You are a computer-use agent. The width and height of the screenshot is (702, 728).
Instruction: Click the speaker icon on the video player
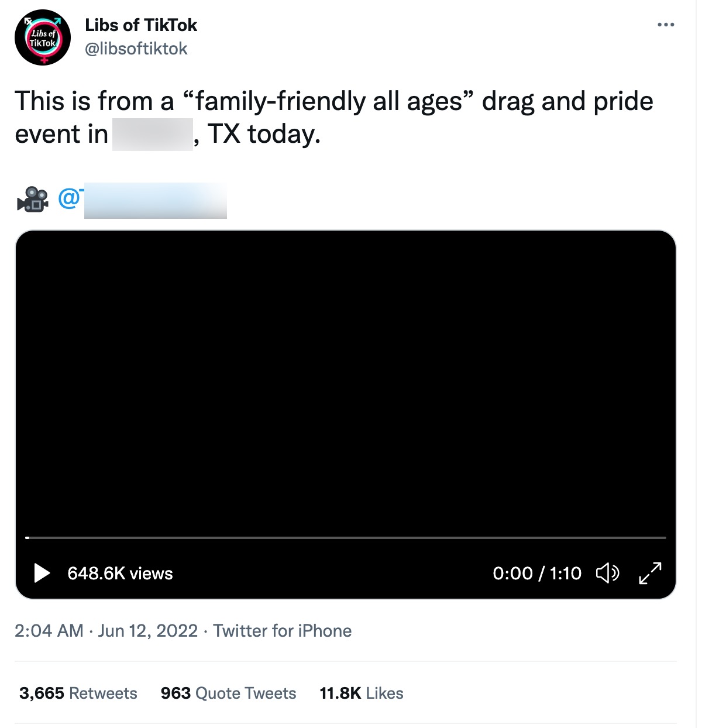pyautogui.click(x=607, y=574)
